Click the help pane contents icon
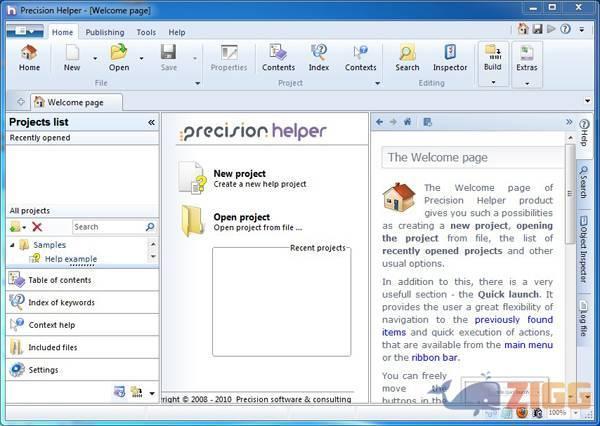This screenshot has height=426, width=600. (x=427, y=122)
